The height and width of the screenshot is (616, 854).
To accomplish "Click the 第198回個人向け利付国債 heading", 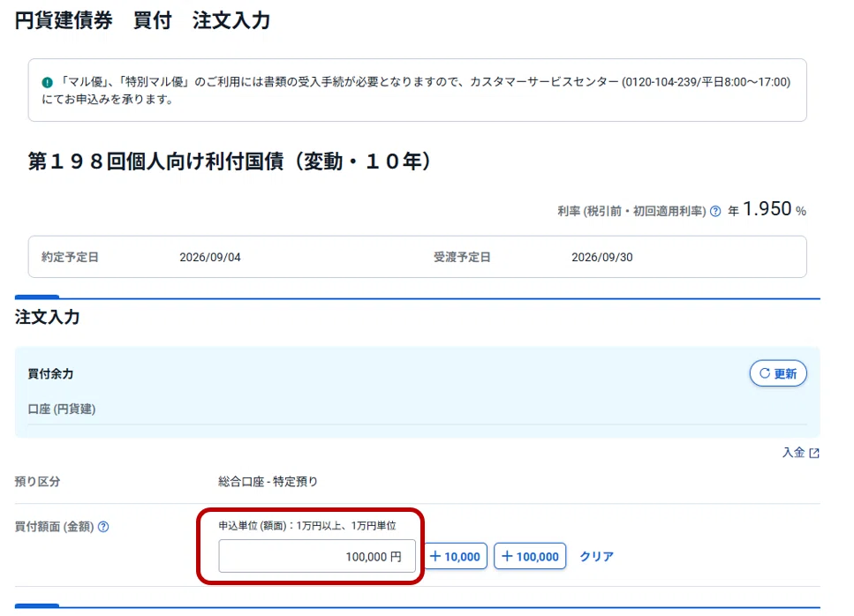I will (230, 162).
